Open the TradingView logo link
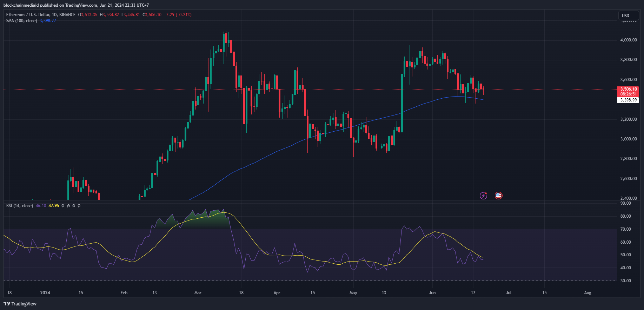644x310 pixels. pos(20,304)
